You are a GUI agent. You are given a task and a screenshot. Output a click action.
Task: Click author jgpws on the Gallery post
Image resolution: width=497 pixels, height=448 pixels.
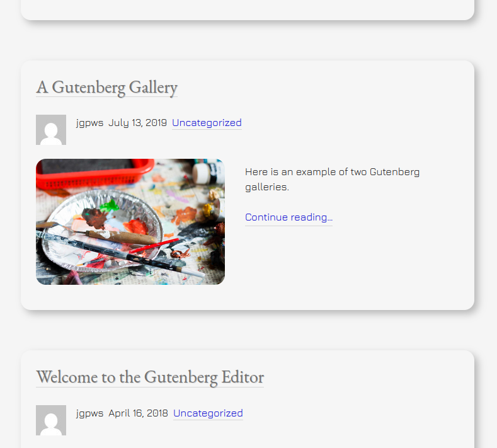[89, 123]
